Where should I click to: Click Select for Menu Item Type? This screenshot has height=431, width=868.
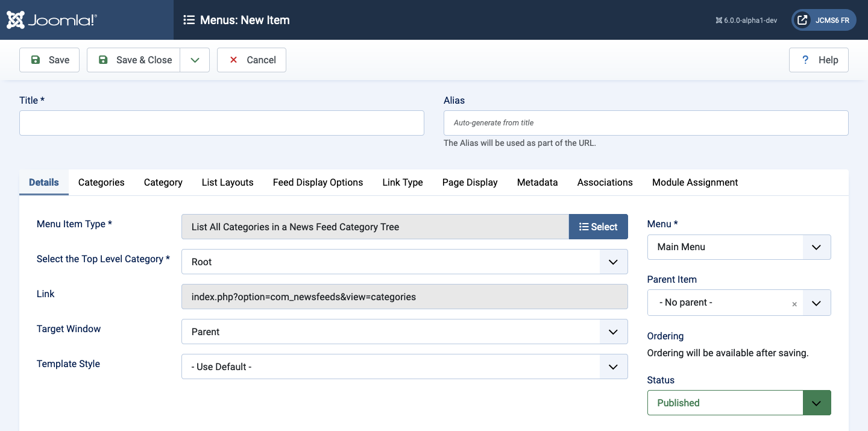[599, 227]
